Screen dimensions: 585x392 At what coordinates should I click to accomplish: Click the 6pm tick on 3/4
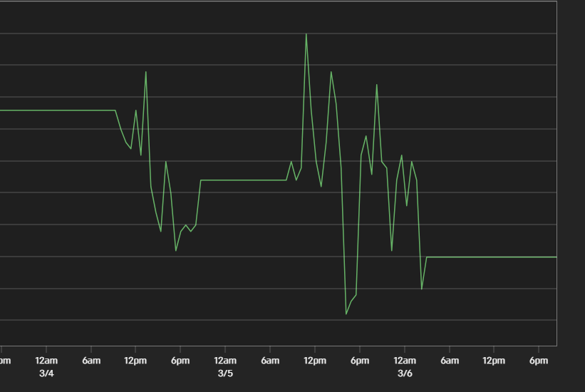180,361
